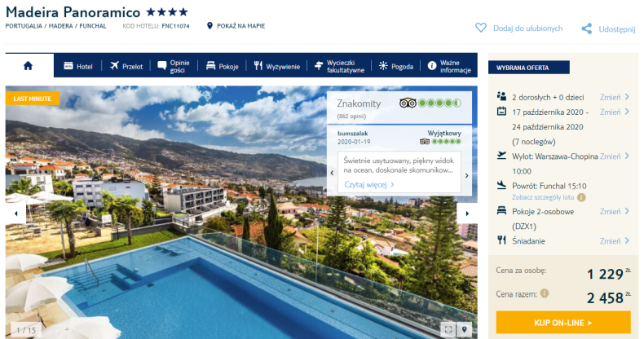
Task: Click info icon beside Cena razem
Action: coord(545,293)
